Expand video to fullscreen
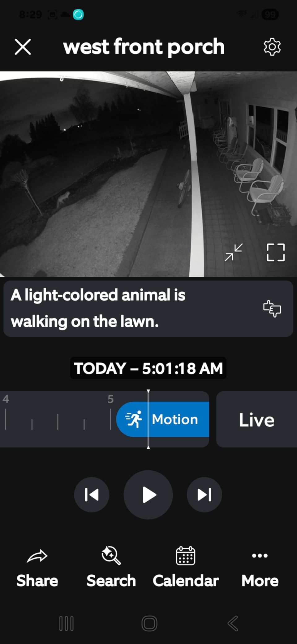The width and height of the screenshot is (297, 644). pyautogui.click(x=276, y=252)
